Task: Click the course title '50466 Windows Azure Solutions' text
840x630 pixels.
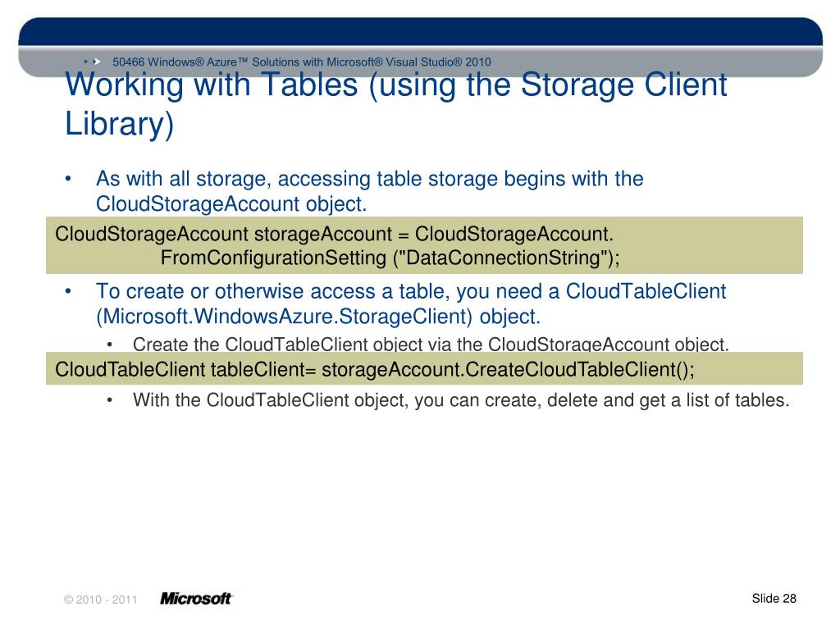Action: point(302,62)
